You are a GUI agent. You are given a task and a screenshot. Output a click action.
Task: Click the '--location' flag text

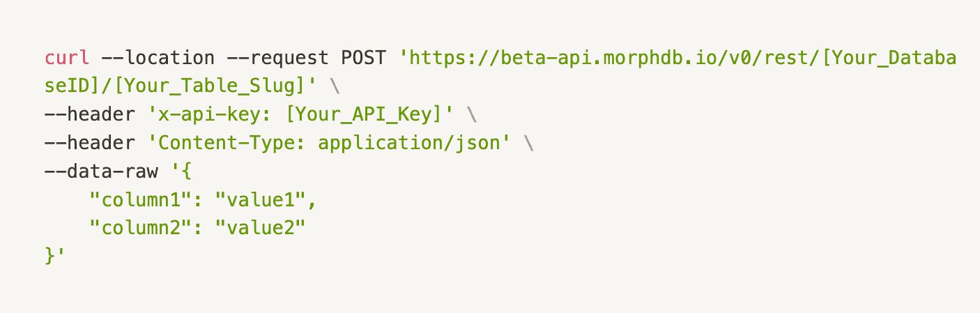click(x=158, y=57)
